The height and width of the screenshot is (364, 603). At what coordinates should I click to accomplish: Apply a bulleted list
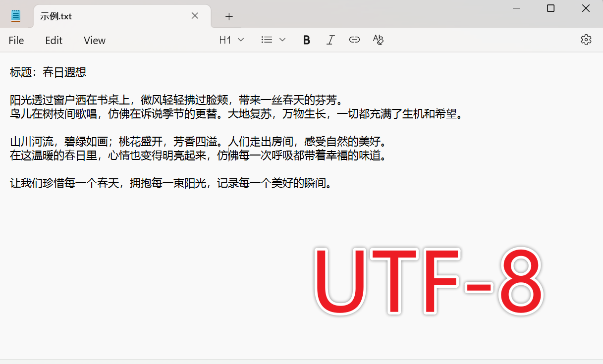coord(266,40)
